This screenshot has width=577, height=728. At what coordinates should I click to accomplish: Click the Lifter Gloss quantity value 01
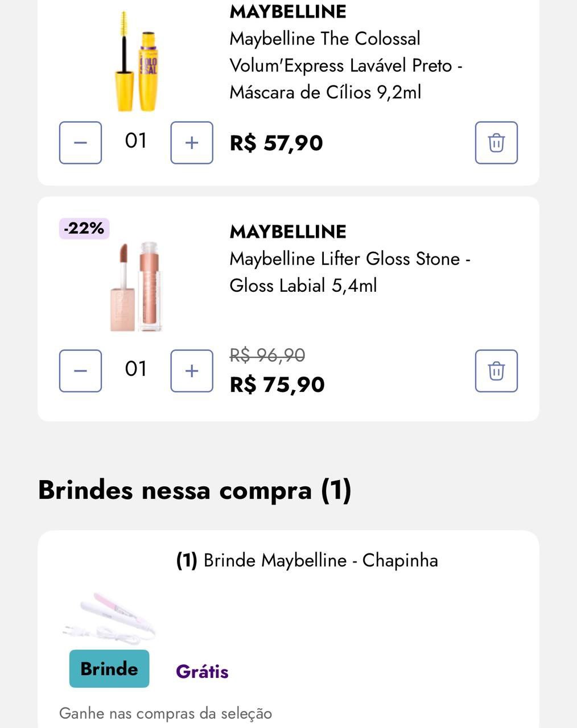click(136, 369)
